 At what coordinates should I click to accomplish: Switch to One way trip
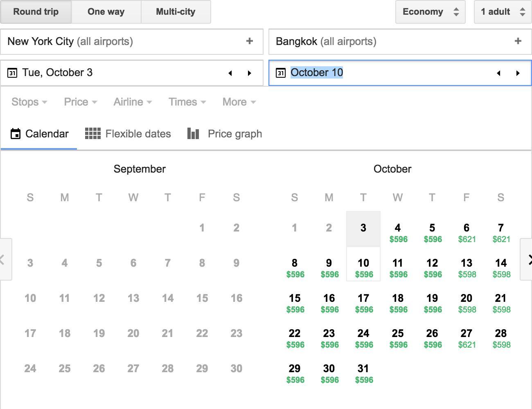point(106,12)
